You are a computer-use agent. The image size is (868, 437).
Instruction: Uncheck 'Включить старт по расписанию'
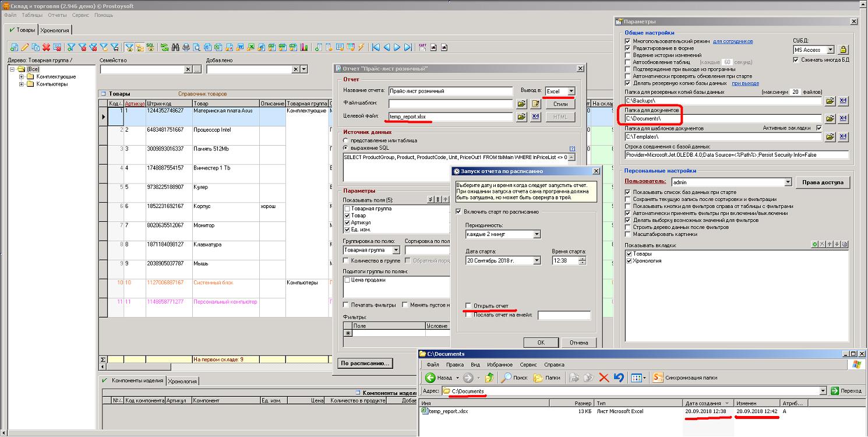pos(458,212)
